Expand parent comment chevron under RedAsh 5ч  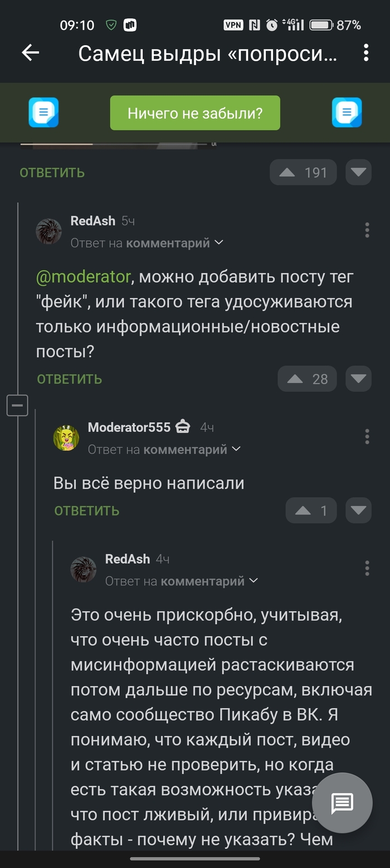[219, 243]
